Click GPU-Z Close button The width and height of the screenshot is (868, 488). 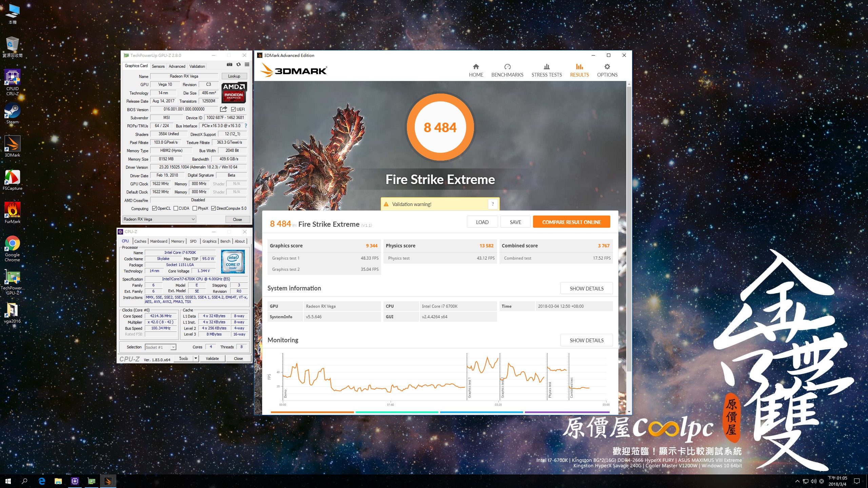tap(237, 219)
